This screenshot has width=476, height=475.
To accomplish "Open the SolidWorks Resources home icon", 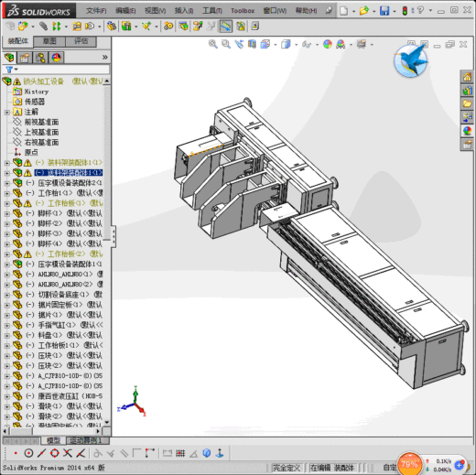I will (467, 77).
